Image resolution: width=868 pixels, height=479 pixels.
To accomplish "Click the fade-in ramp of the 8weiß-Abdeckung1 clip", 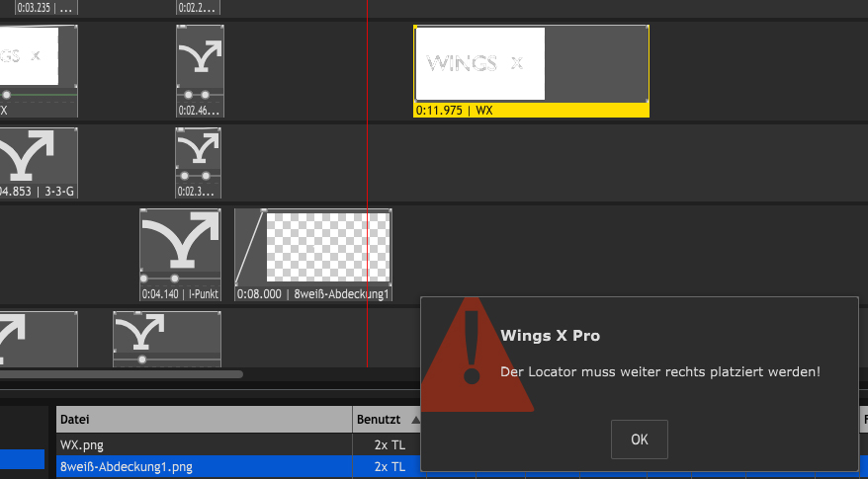I will pos(248,247).
